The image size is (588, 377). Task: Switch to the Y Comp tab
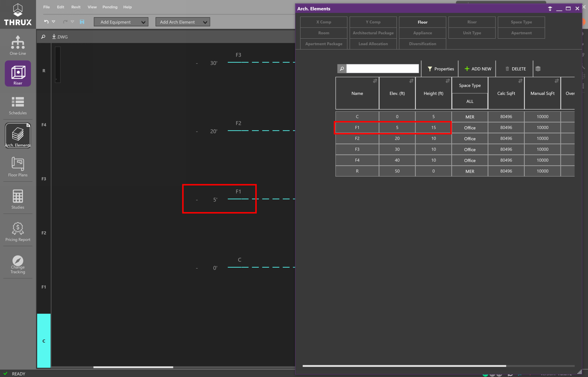click(373, 22)
